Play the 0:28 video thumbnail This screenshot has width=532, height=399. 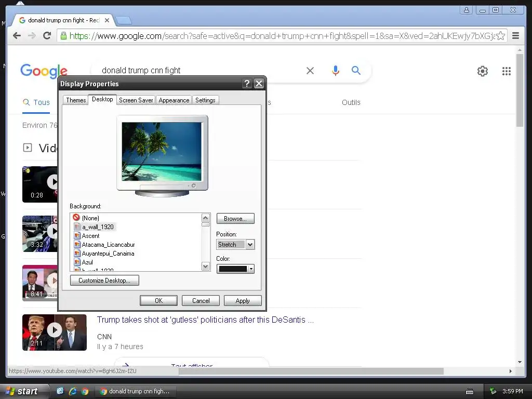[x=39, y=184]
